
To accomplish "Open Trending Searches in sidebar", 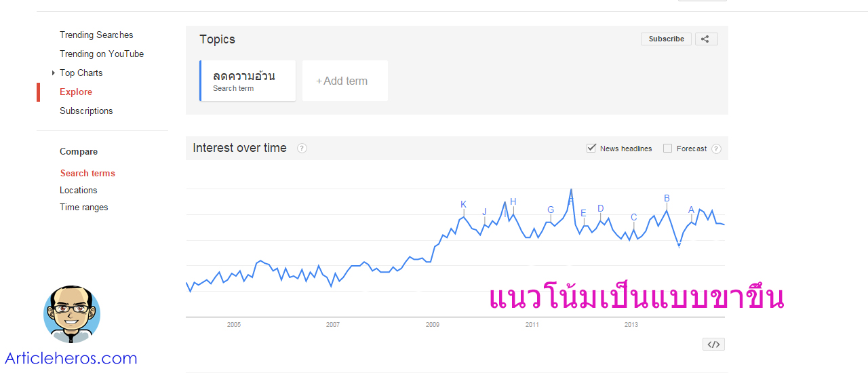I will click(96, 35).
